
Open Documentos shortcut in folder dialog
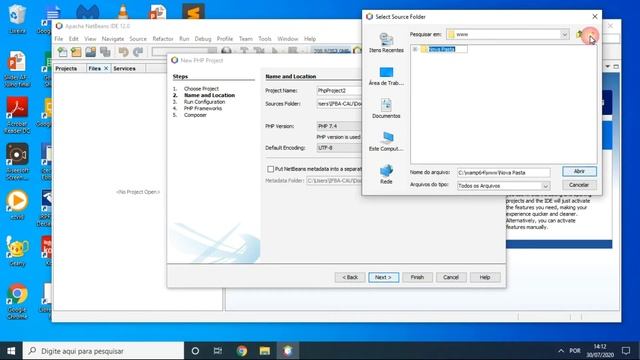(386, 109)
